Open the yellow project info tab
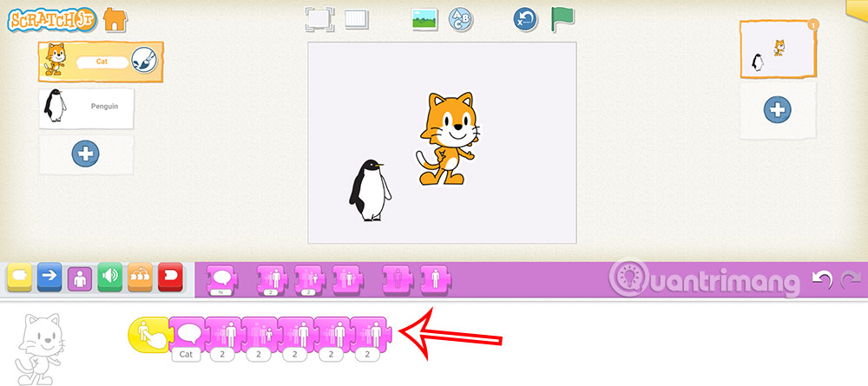The image size is (868, 386). pyautogui.click(x=857, y=10)
